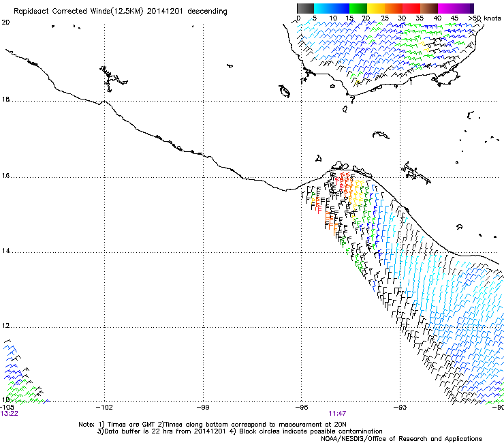Click longitude label '-105' on bottom axis

pyautogui.click(x=7, y=408)
